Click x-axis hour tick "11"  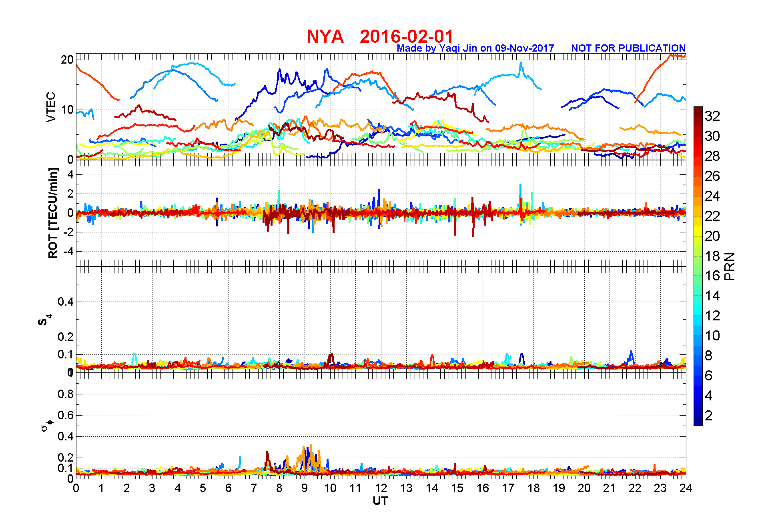point(355,488)
